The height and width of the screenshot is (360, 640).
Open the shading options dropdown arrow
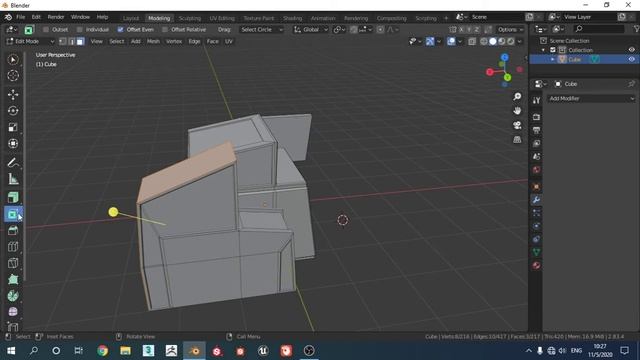[x=520, y=41]
